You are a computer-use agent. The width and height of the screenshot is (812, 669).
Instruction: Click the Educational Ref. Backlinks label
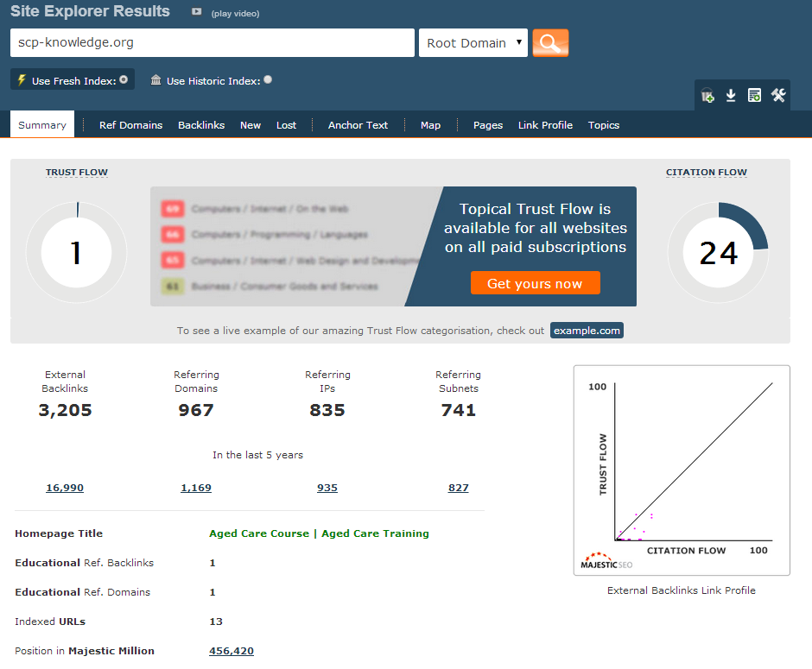[85, 563]
